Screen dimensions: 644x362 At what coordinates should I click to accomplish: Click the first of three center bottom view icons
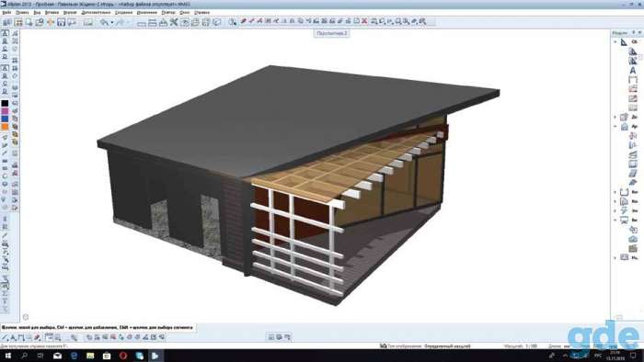271,337
